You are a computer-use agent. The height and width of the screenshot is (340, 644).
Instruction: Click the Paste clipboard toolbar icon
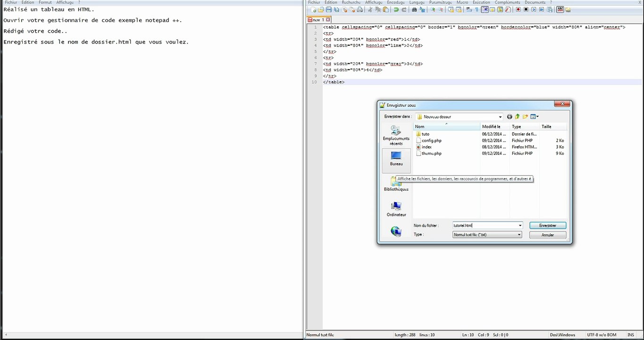pos(386,9)
